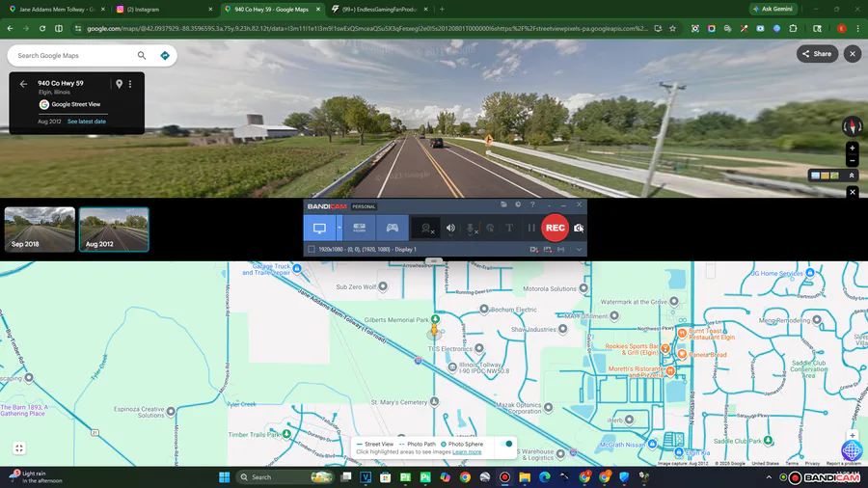Click Chrome profile avatar
Image resolution: width=868 pixels, height=488 pixels.
coord(841,28)
